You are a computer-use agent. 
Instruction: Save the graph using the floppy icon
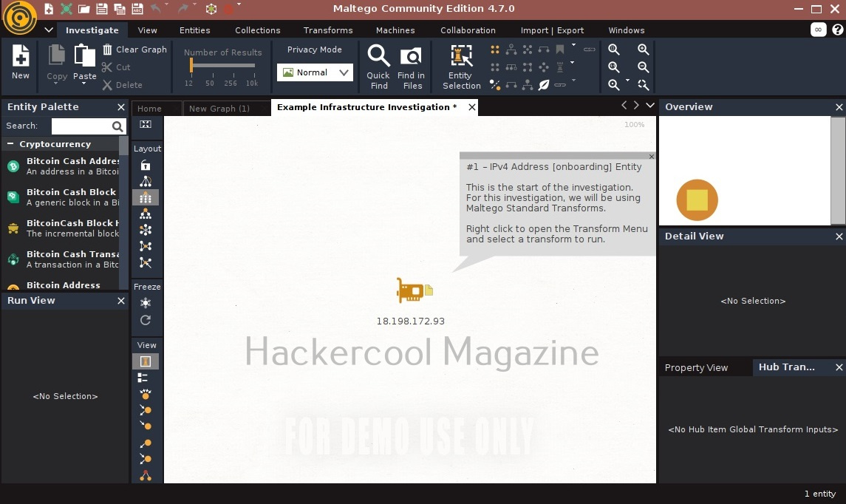(x=101, y=9)
